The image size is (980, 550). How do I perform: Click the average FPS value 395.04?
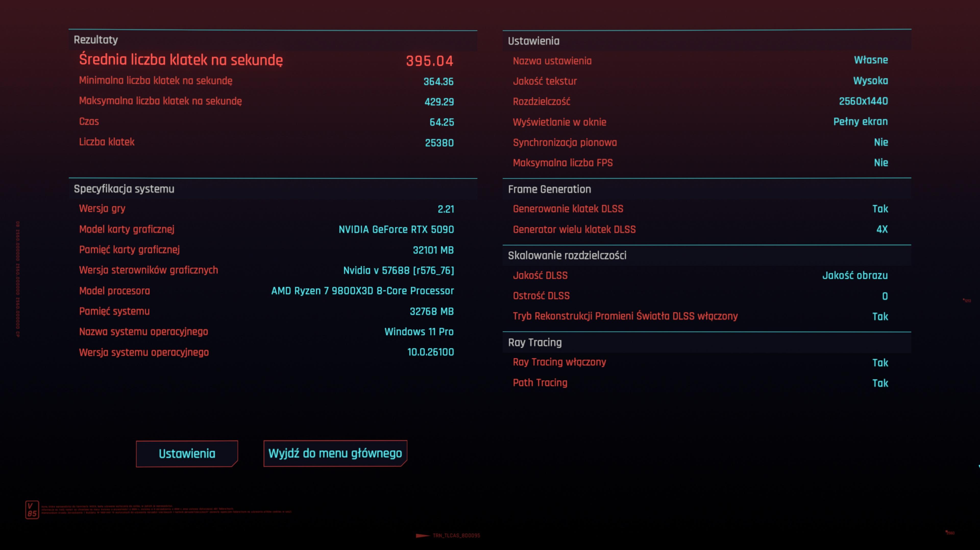coord(429,61)
